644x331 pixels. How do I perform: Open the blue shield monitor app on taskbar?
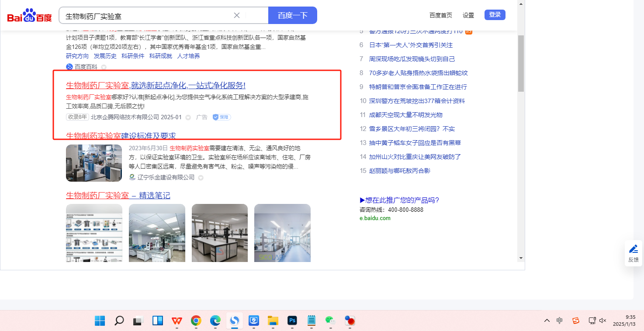pos(254,321)
